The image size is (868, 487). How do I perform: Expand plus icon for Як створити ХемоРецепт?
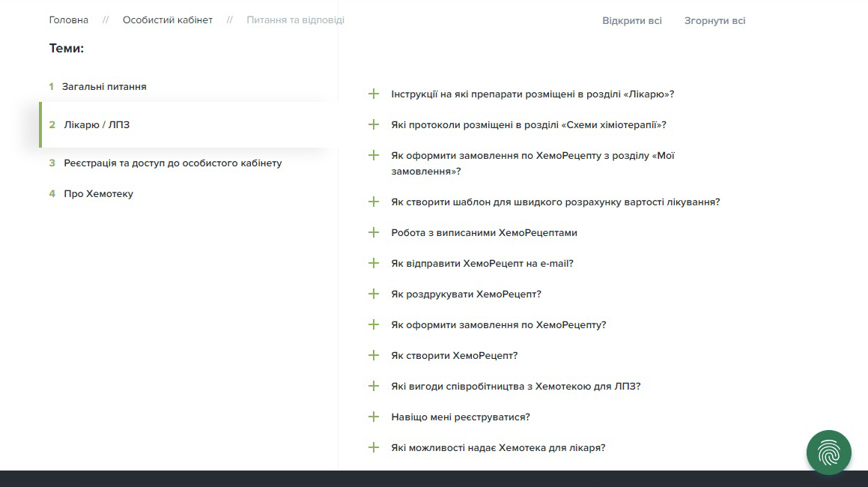point(374,355)
